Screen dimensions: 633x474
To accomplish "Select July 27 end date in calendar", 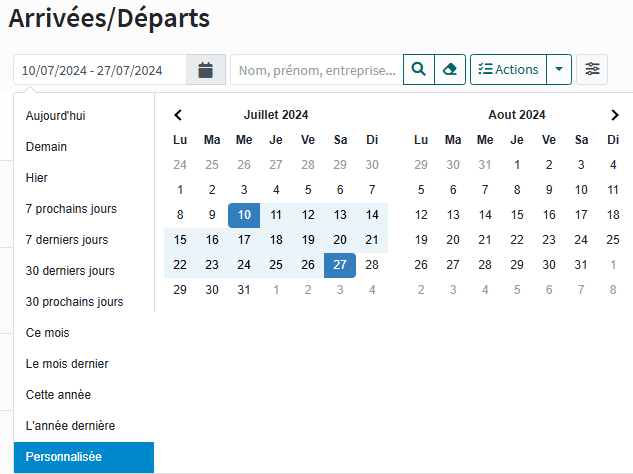I will click(340, 265).
